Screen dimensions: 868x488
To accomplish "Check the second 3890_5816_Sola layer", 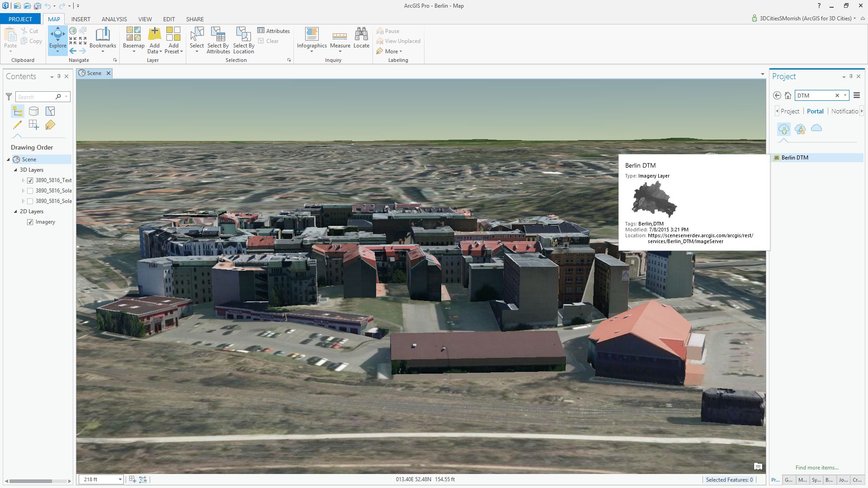I will click(30, 201).
